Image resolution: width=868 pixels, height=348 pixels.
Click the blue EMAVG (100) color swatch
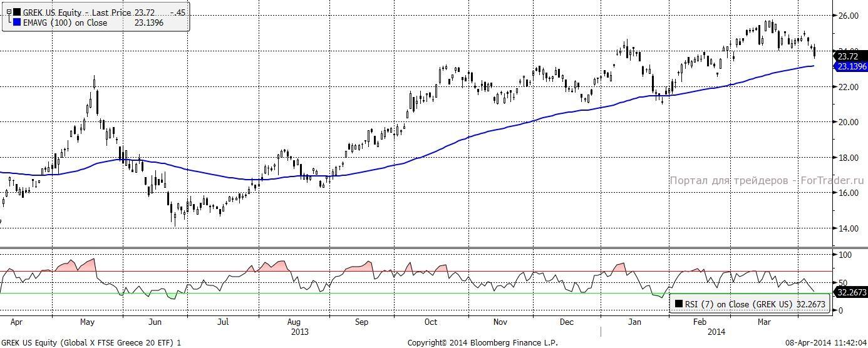pyautogui.click(x=17, y=23)
